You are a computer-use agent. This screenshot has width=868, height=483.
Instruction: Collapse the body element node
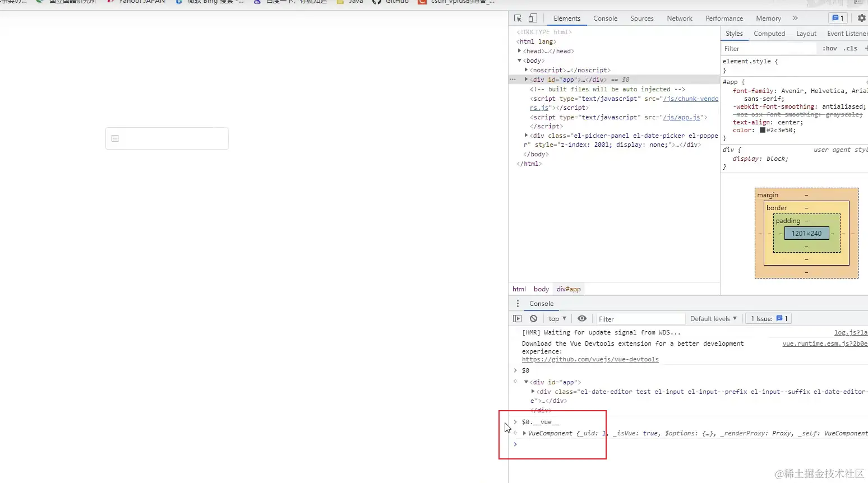[x=519, y=61]
